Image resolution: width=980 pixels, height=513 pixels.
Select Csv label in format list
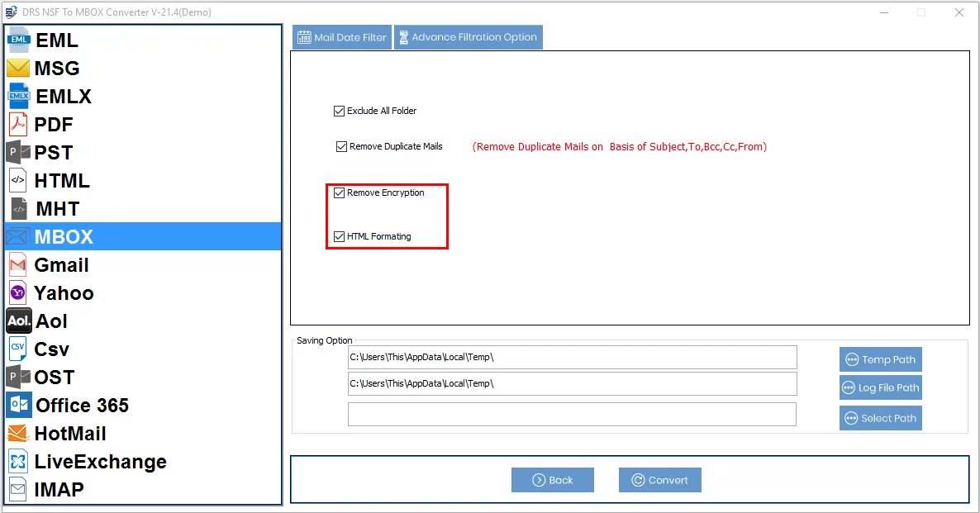pos(52,349)
